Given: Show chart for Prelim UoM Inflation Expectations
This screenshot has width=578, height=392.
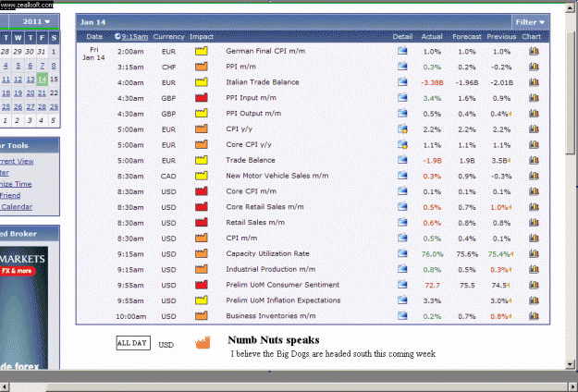Looking at the screenshot, I should click(534, 300).
